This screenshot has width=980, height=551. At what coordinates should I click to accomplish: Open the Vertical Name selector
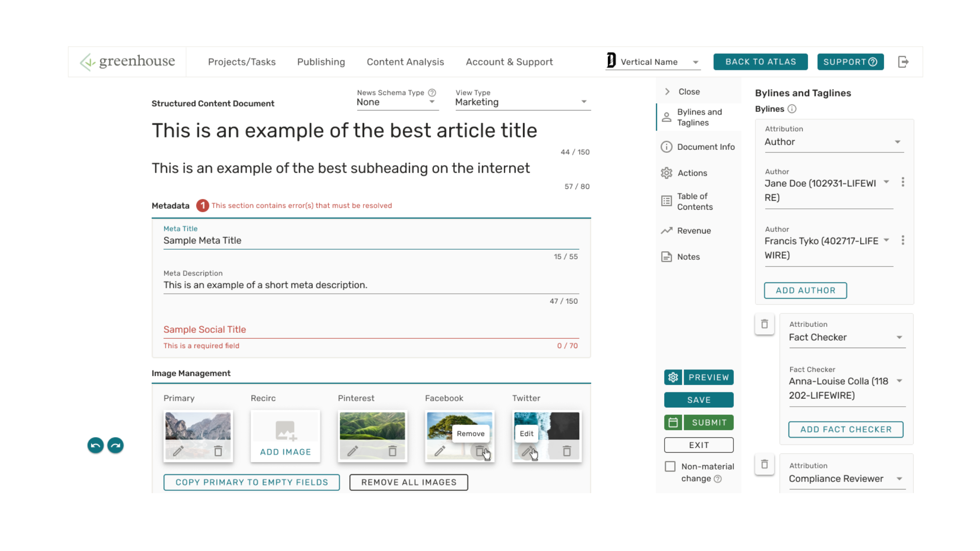pos(653,62)
